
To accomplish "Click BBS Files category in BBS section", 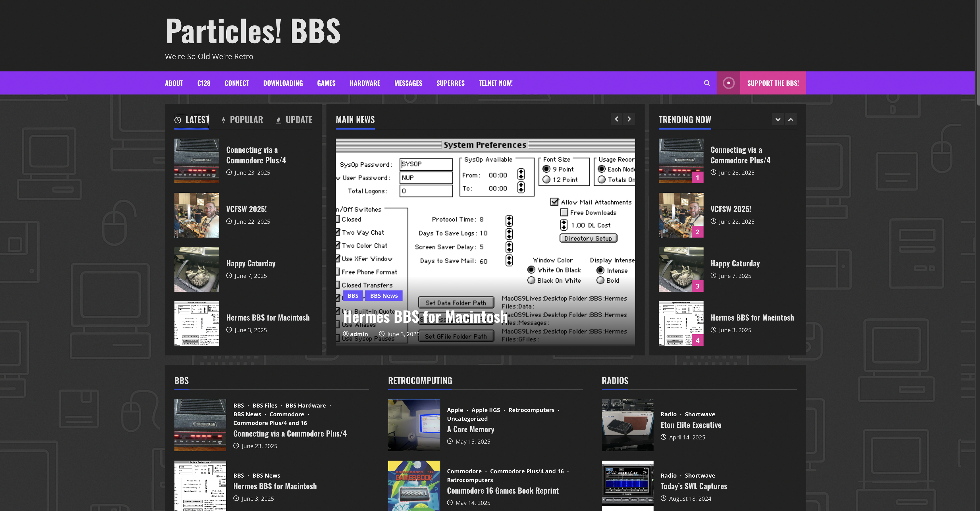I will click(x=265, y=406).
